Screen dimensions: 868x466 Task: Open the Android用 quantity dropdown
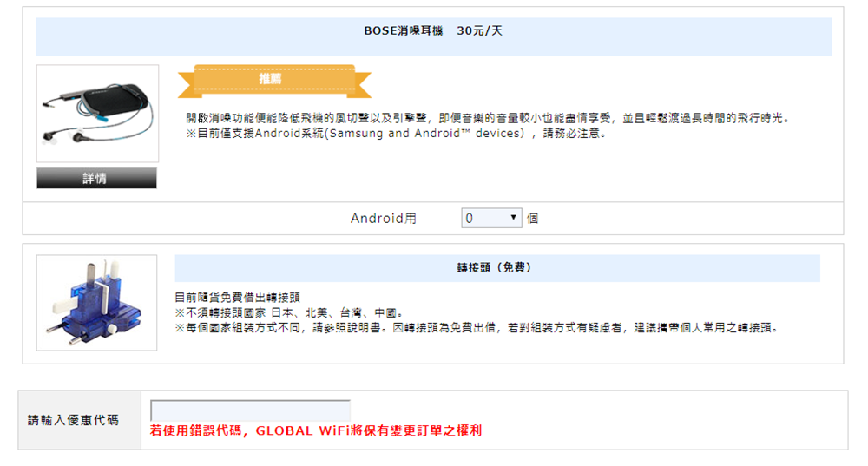[491, 218]
